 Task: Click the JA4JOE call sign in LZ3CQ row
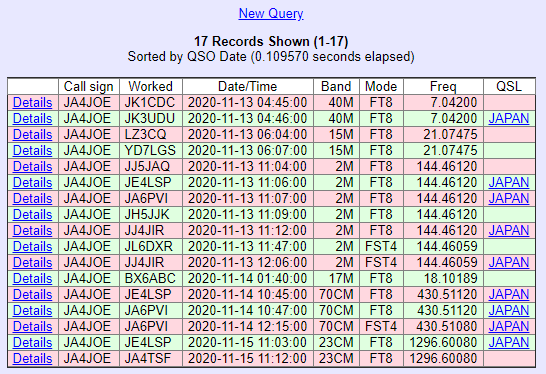pos(87,134)
